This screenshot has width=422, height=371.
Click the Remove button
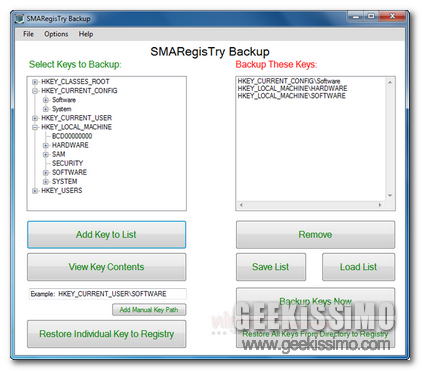point(315,235)
